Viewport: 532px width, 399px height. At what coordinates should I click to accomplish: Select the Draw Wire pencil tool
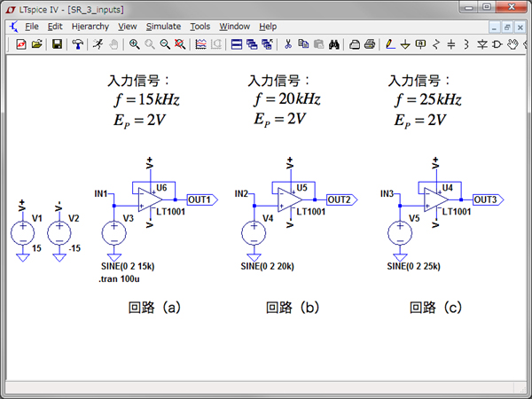390,43
